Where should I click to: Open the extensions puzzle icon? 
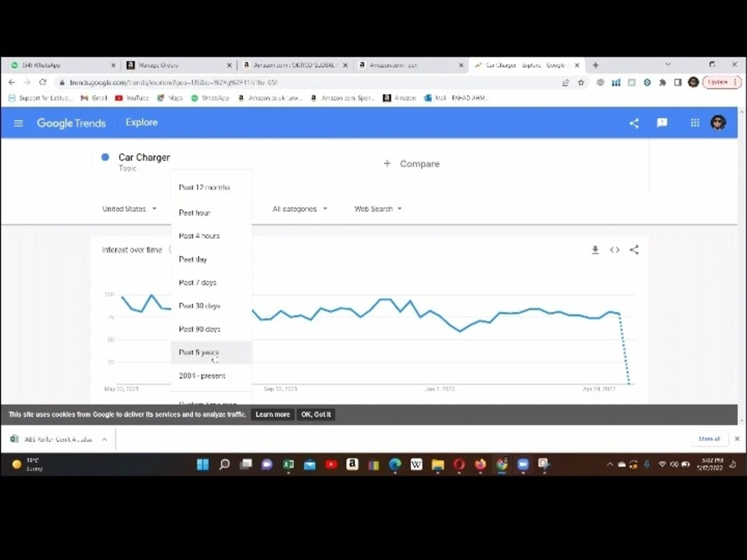pyautogui.click(x=663, y=82)
